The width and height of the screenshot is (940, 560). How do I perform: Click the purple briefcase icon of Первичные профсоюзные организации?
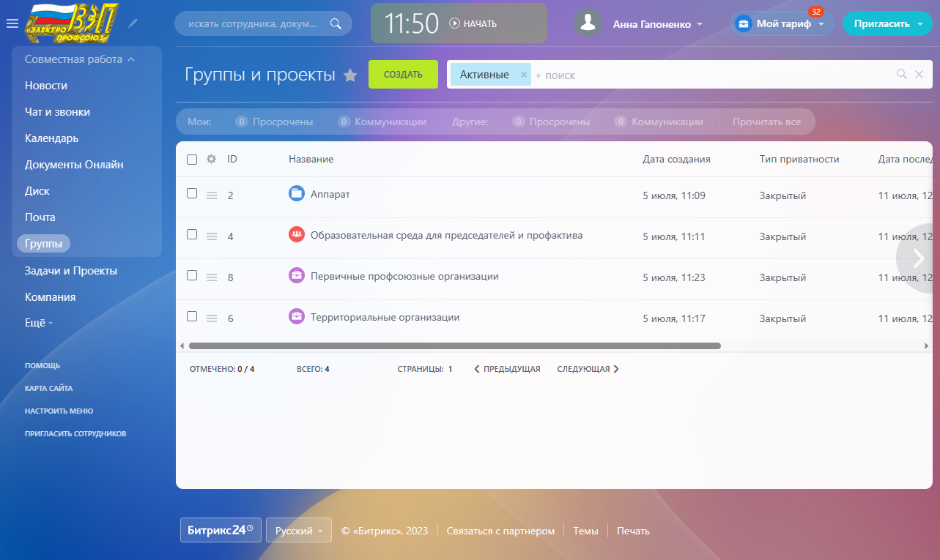[x=296, y=275]
